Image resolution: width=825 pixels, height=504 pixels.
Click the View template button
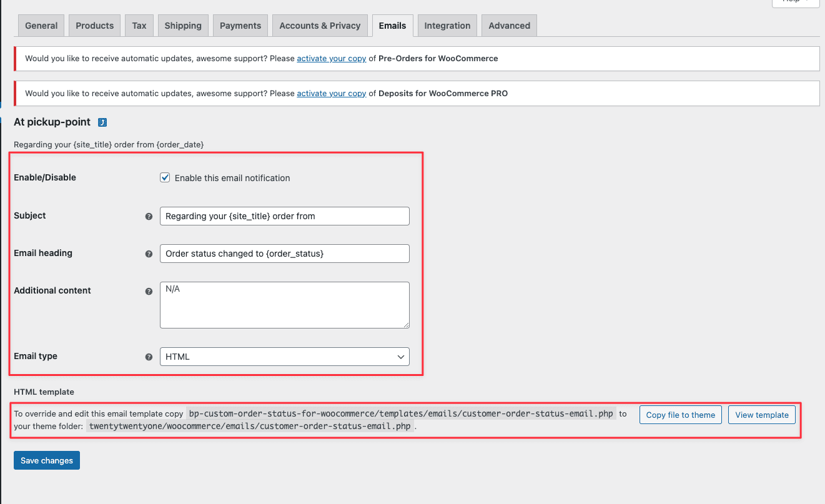tap(761, 415)
